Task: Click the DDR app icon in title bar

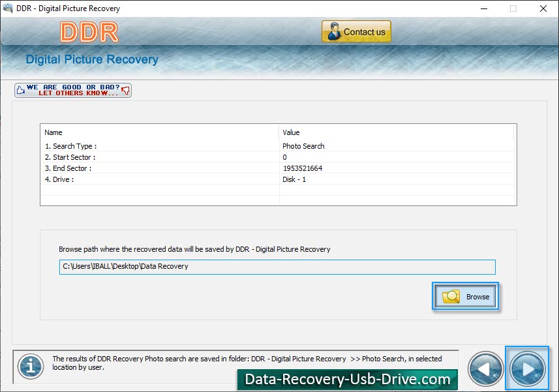Action: pos(8,8)
